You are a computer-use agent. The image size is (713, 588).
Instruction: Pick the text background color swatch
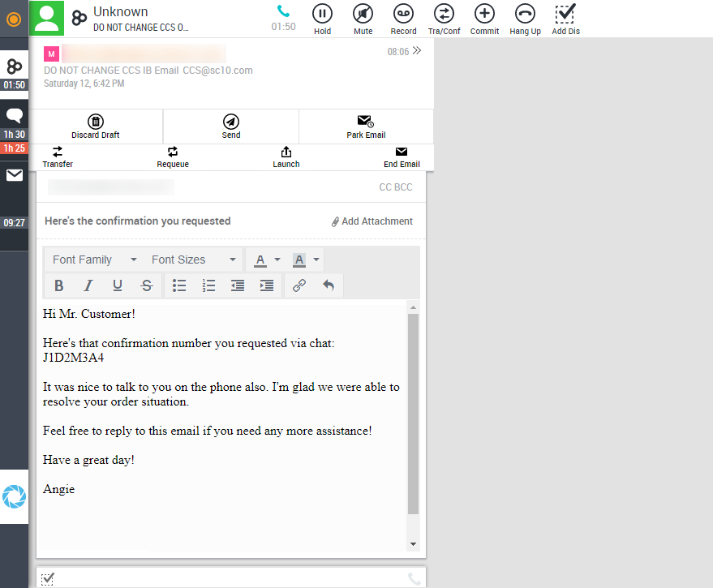[299, 260]
